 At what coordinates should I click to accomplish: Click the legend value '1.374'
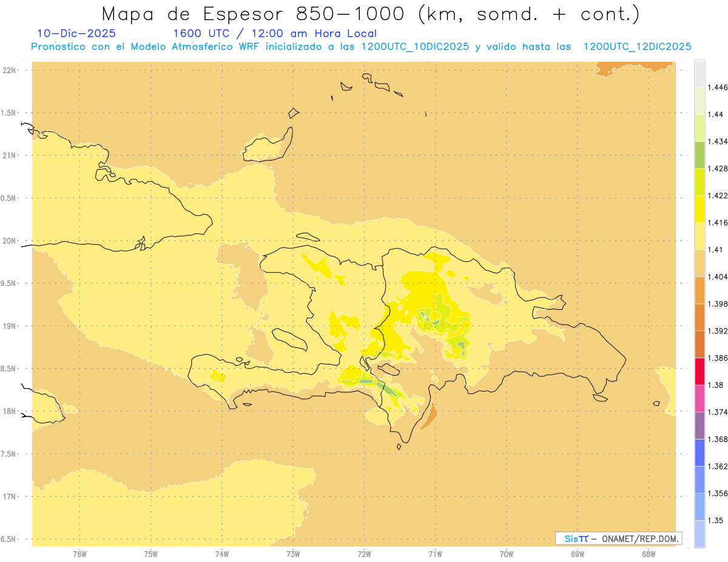(x=718, y=412)
